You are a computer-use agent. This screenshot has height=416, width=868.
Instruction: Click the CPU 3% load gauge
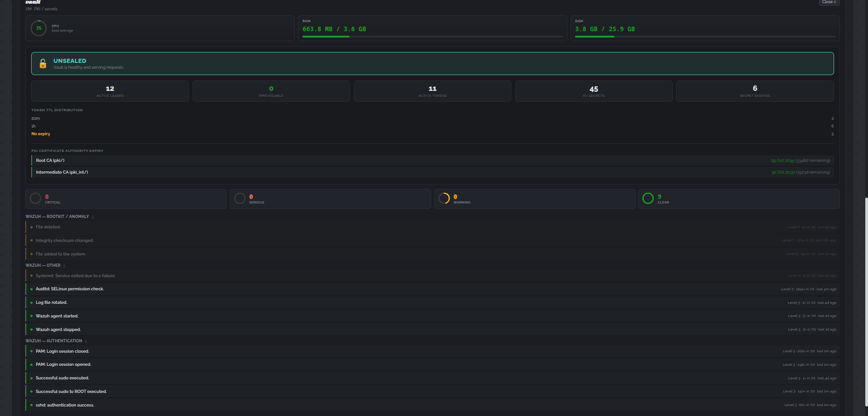[x=38, y=28]
